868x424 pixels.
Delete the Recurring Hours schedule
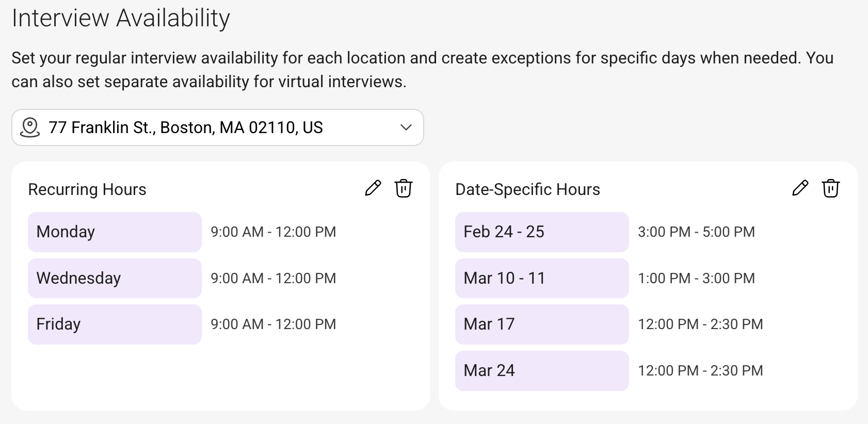(403, 189)
